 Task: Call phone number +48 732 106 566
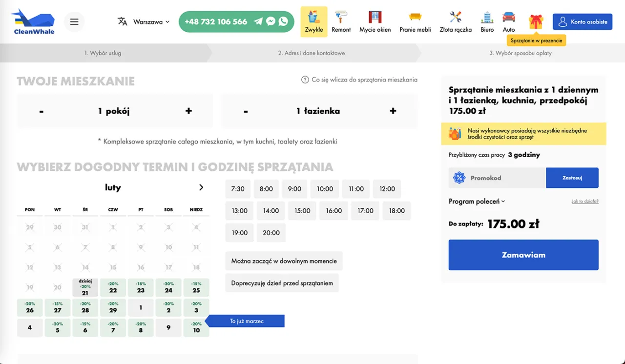point(216,22)
